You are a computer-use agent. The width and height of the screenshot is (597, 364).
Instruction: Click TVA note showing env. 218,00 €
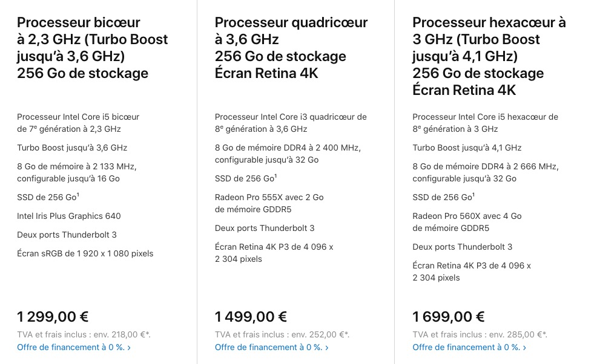click(84, 335)
